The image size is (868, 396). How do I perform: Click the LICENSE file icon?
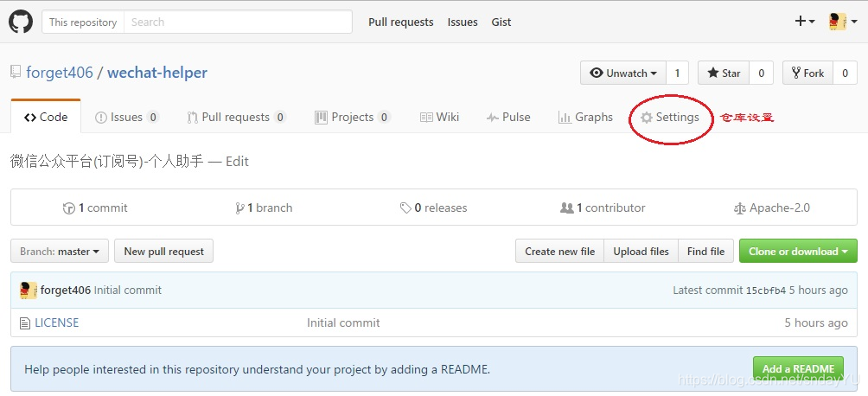click(x=24, y=323)
